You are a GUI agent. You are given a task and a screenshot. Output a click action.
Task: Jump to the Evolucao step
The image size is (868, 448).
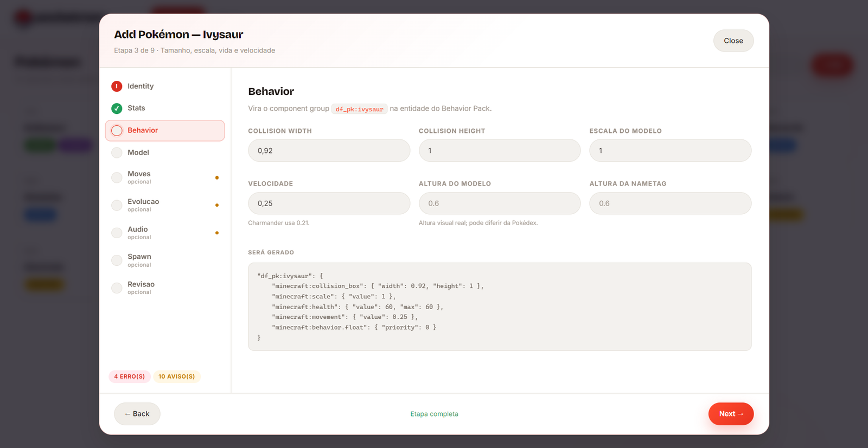(165, 205)
